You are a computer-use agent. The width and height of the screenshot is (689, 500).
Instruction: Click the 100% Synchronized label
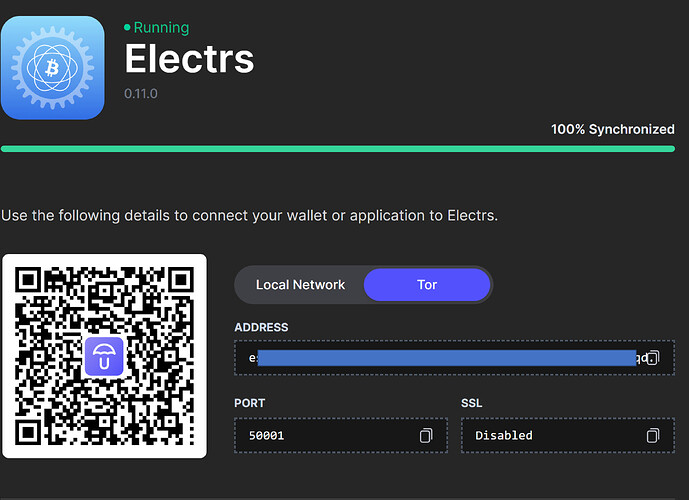(612, 130)
